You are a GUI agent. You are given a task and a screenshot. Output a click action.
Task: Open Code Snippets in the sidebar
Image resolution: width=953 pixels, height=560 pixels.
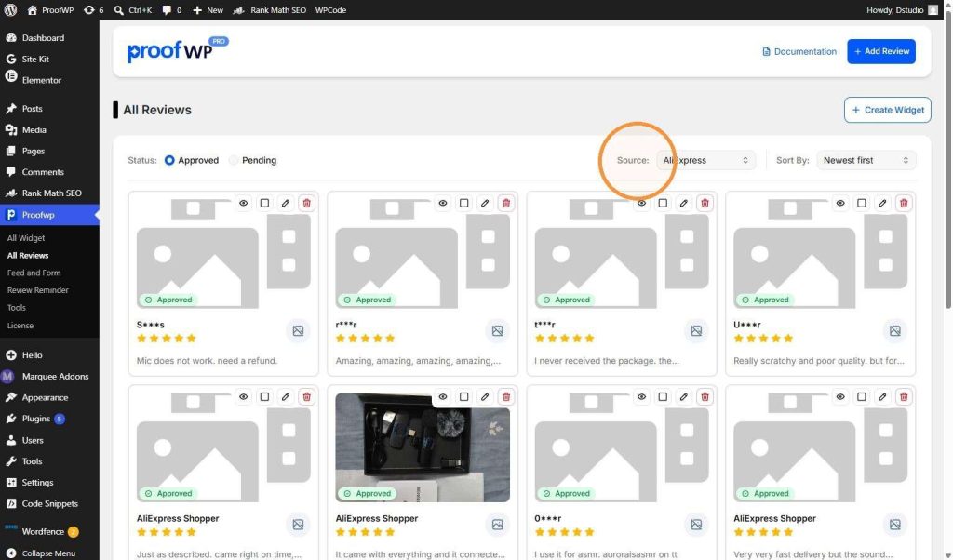click(x=49, y=503)
